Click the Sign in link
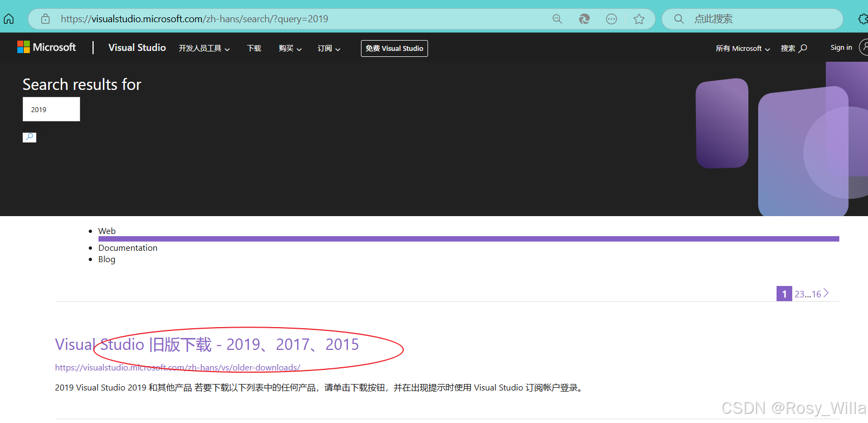868x423 pixels. 841,48
